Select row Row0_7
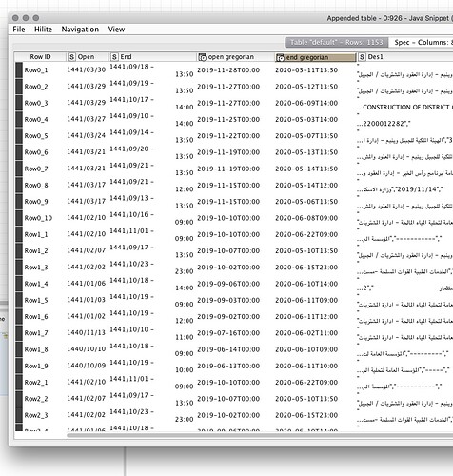453x476 pixels. [36, 169]
